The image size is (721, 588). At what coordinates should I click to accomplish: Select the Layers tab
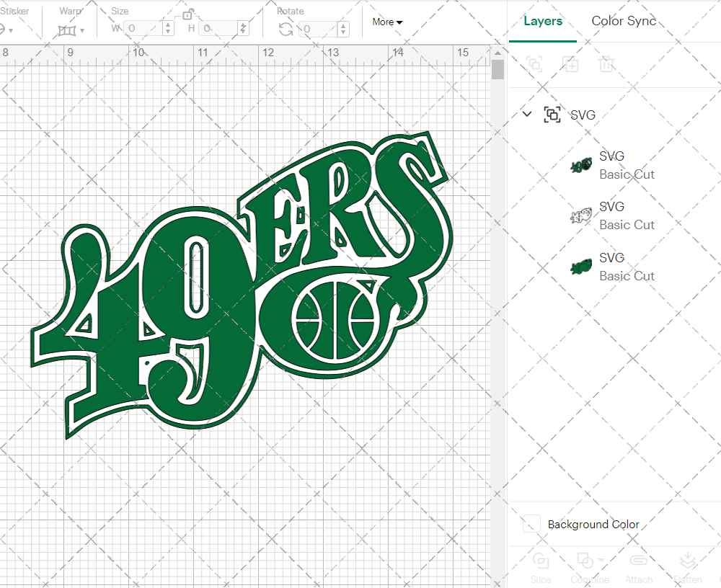coord(543,21)
